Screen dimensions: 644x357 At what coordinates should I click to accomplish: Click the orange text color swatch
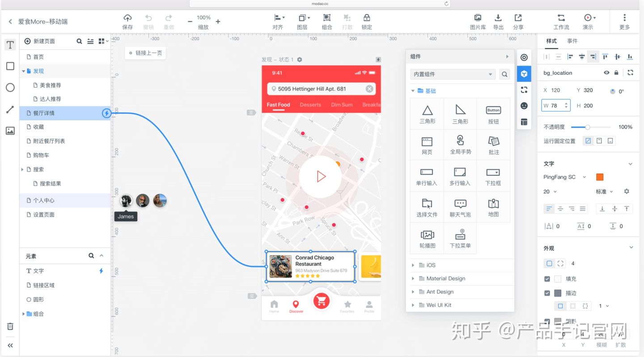599,177
